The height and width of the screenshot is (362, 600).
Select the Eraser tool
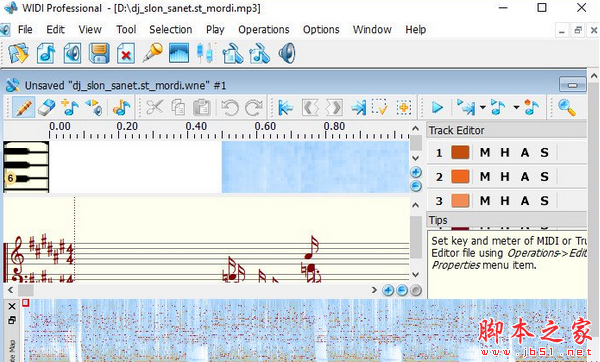coord(47,108)
